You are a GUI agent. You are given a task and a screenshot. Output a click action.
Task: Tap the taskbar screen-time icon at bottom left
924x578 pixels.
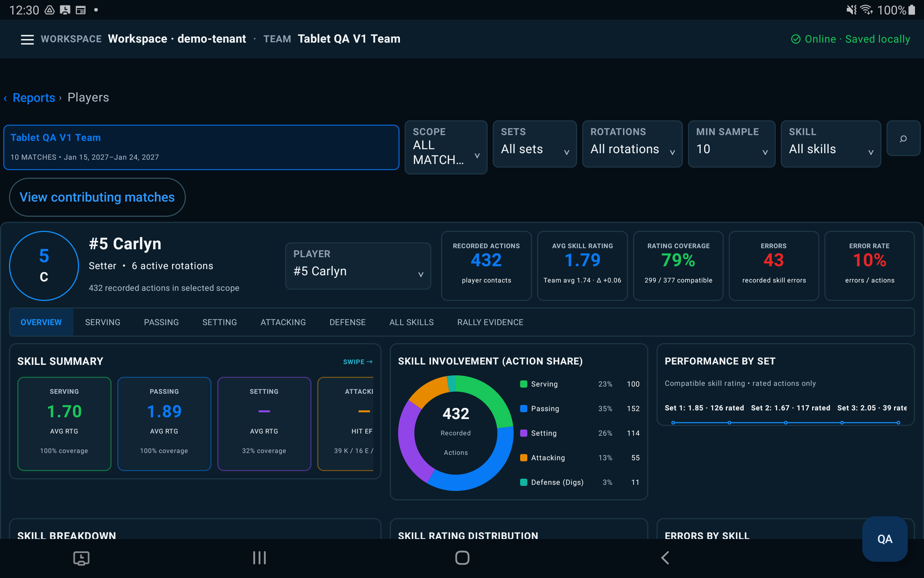(81, 558)
